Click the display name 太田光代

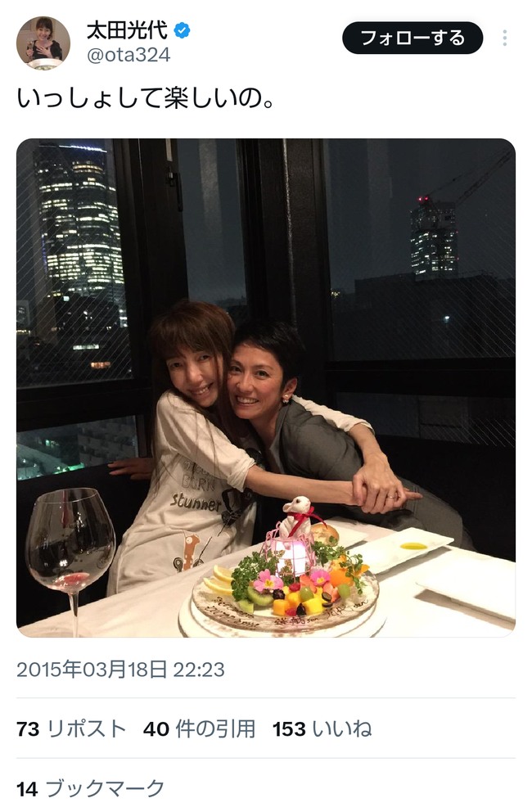click(127, 30)
